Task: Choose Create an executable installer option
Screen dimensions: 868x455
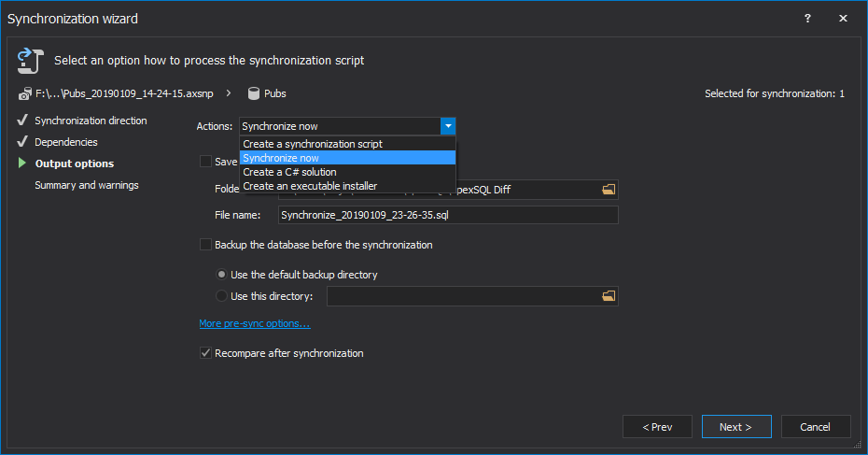Action: 310,186
